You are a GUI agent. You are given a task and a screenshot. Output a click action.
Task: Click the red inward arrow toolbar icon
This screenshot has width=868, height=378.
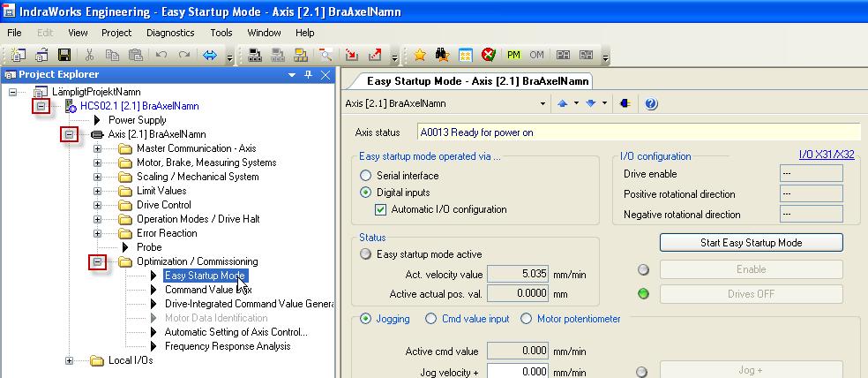(351, 55)
